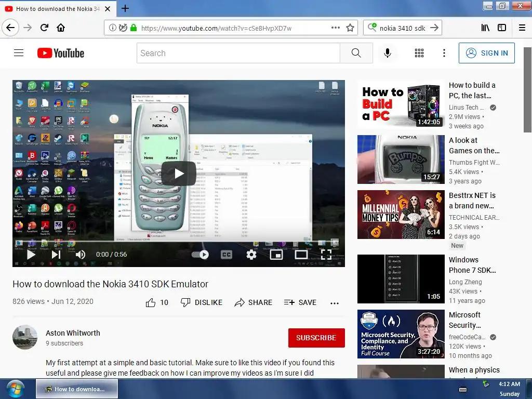Screen dimensions: 532x399
Task: Open more actions ellipsis below video
Action: [335, 303]
